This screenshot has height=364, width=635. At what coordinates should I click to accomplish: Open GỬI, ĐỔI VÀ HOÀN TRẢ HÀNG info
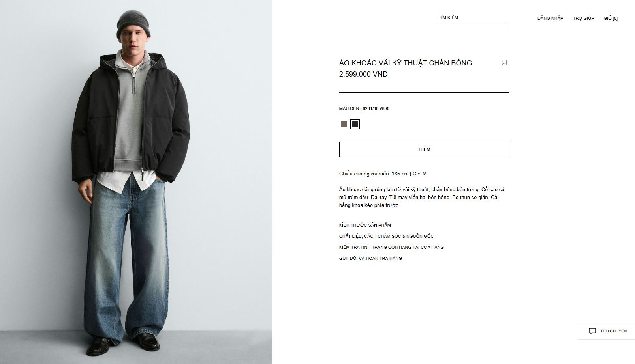pos(370,258)
